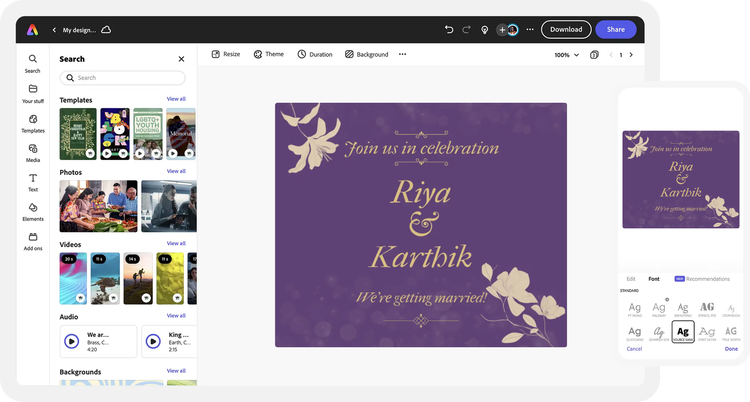Click the Adobe Express home logo
This screenshot has height=402, width=750.
33,30
